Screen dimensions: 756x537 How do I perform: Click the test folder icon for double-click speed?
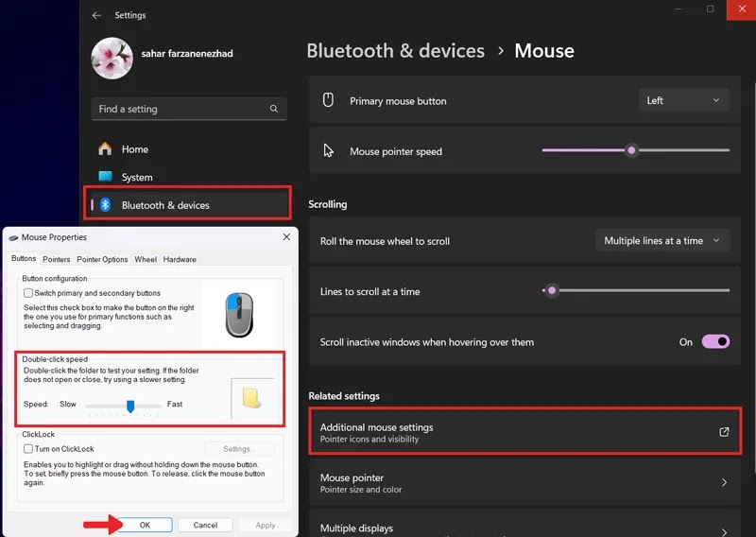tap(251, 398)
